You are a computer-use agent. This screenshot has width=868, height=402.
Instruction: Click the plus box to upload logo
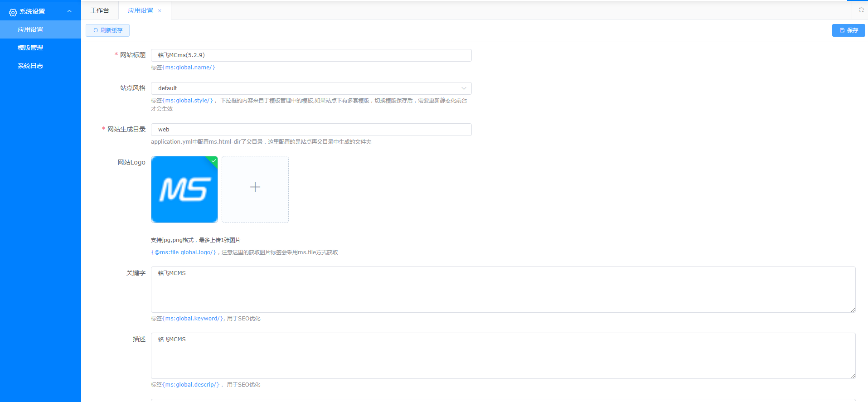pos(255,189)
